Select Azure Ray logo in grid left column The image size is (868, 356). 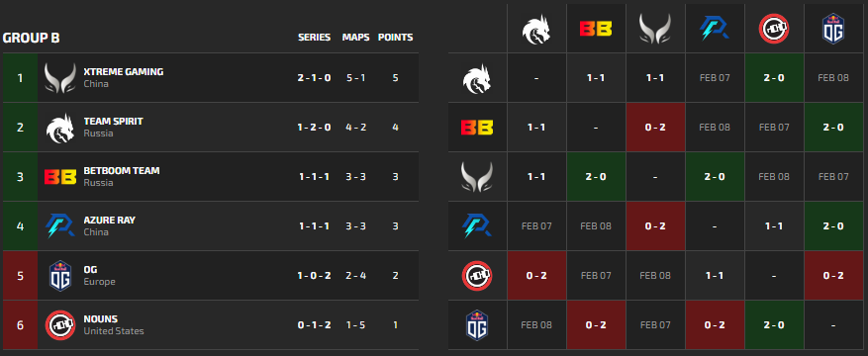pyautogui.click(x=477, y=226)
